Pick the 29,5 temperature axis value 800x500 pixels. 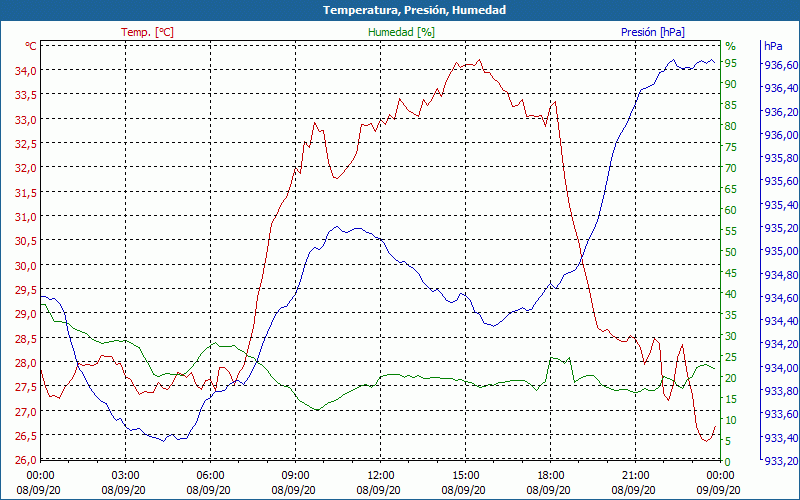click(26, 290)
